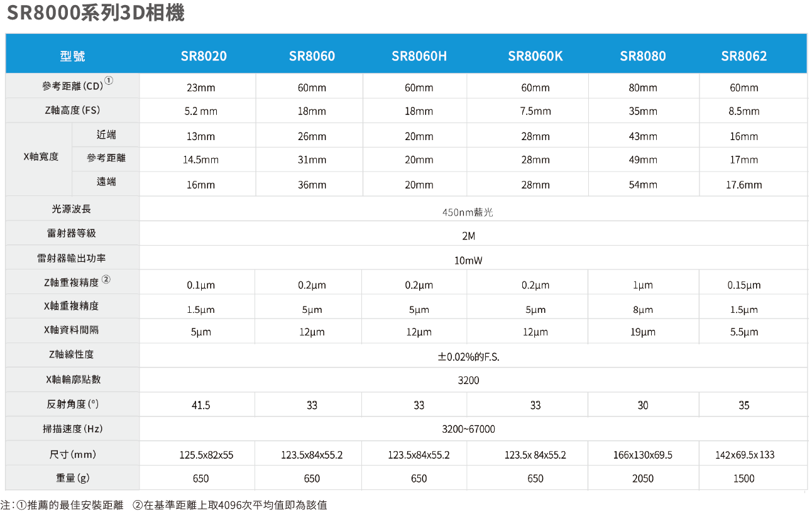Click the 1µm value under SR8080

pyautogui.click(x=643, y=285)
